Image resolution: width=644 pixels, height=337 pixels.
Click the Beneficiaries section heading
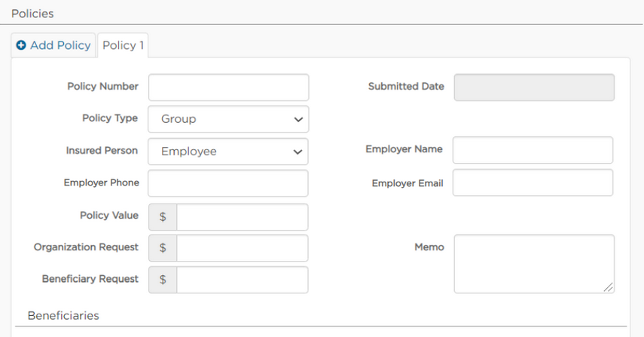pos(63,316)
